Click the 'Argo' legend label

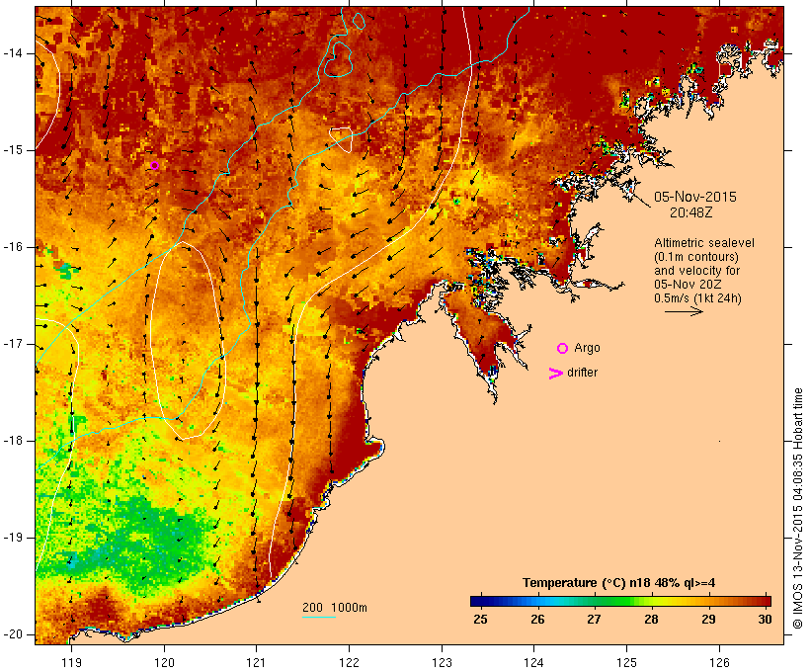[x=588, y=349]
